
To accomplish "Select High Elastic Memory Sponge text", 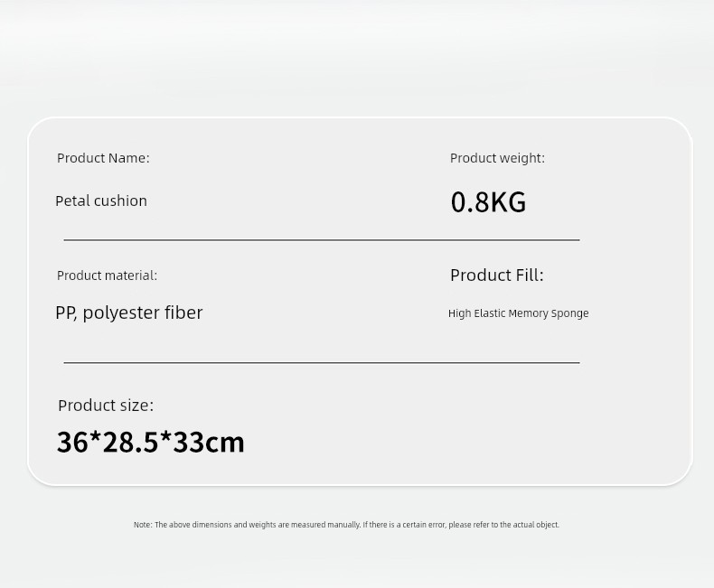I will click(518, 313).
